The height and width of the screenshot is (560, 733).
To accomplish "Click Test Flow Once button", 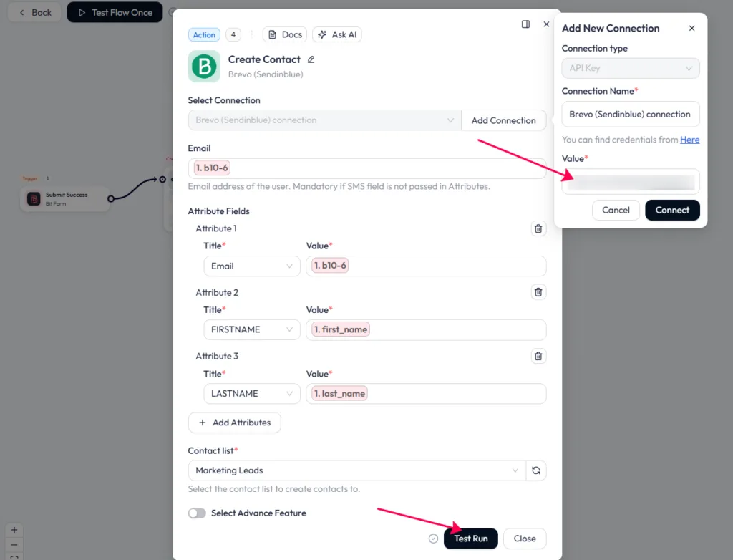I will [x=115, y=12].
